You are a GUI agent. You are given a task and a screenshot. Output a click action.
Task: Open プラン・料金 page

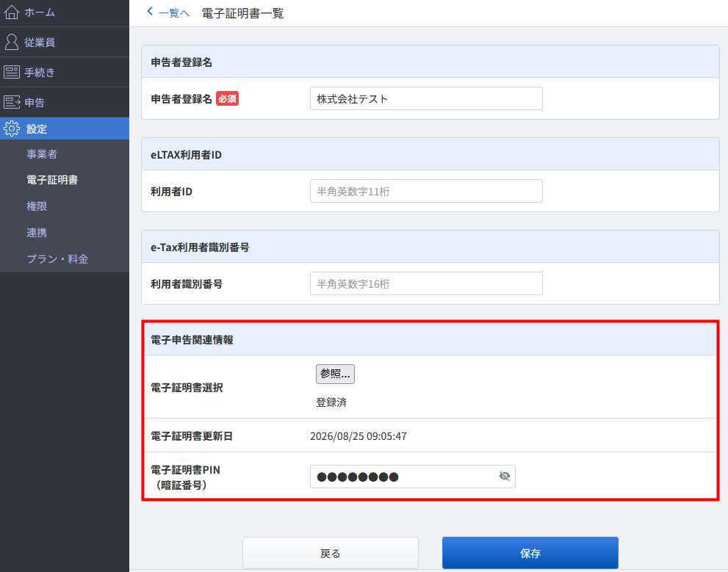[x=57, y=259]
